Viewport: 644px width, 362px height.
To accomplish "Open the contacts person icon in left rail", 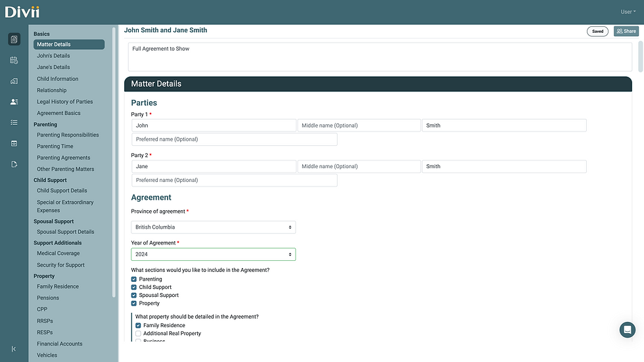I will coord(14,102).
